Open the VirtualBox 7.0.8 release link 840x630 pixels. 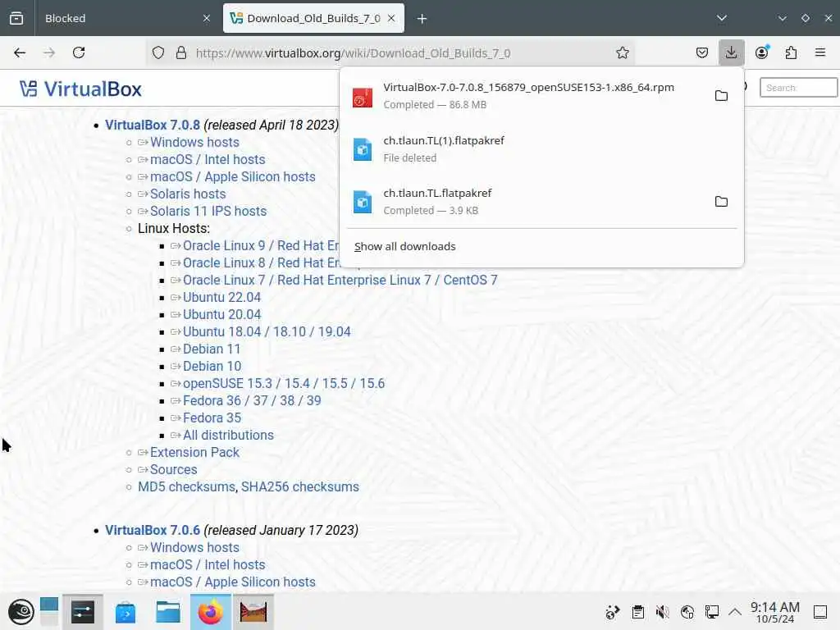[x=152, y=125]
